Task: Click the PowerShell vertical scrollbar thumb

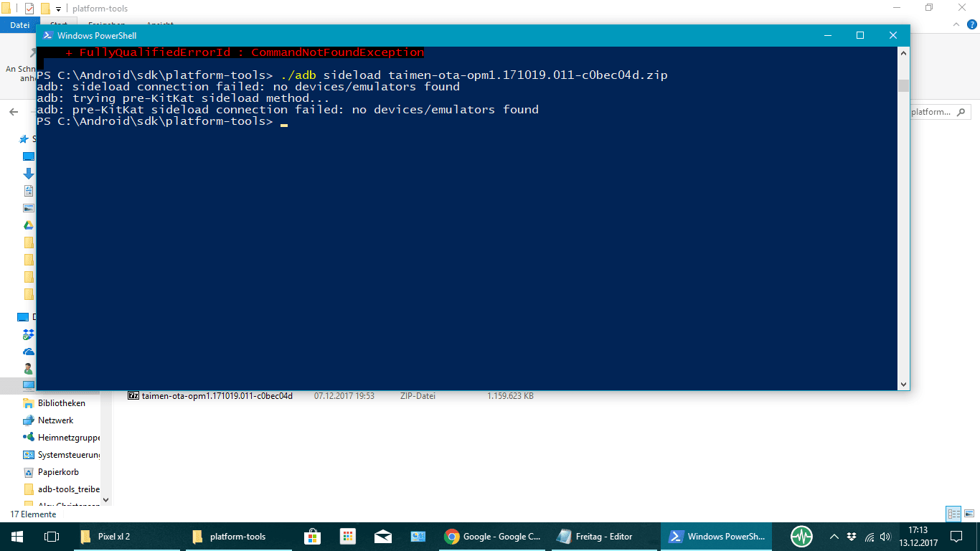Action: click(x=904, y=85)
